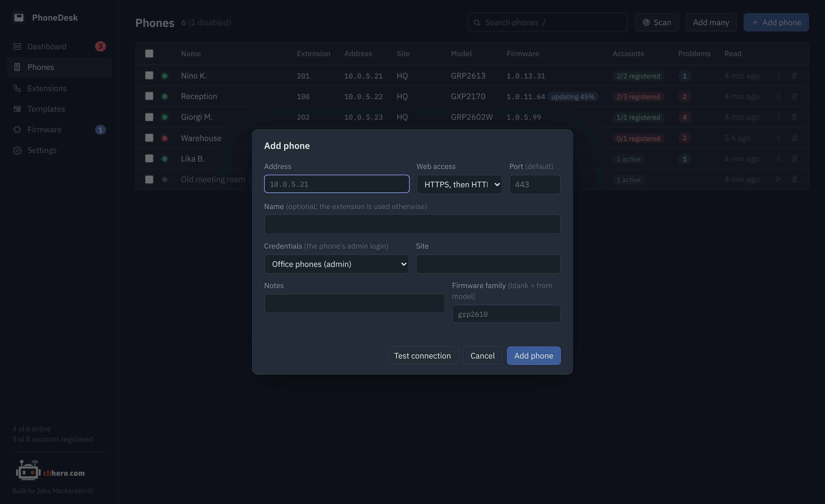
Task: Delete the Reception phone
Action: [795, 97]
